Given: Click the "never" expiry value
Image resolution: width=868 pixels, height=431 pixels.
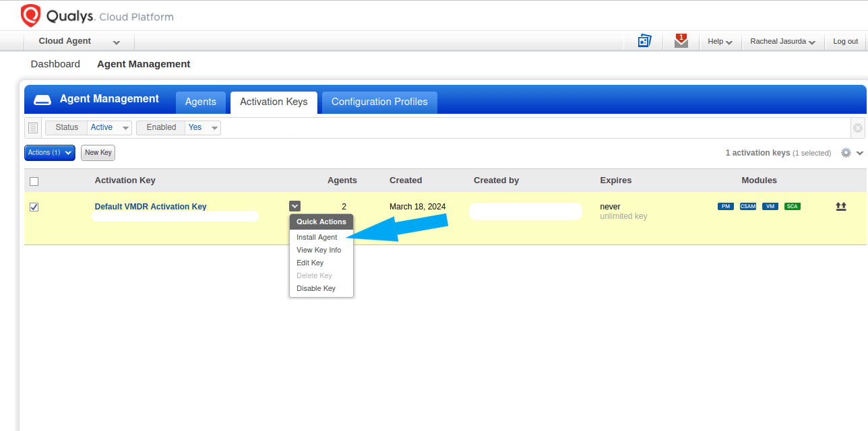Looking at the screenshot, I should click(611, 207).
